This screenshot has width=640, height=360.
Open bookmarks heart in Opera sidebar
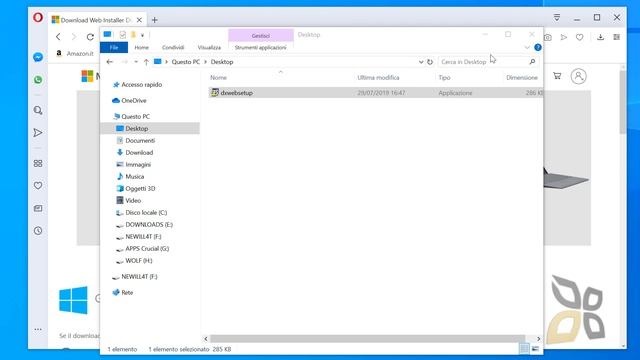pos(38,186)
